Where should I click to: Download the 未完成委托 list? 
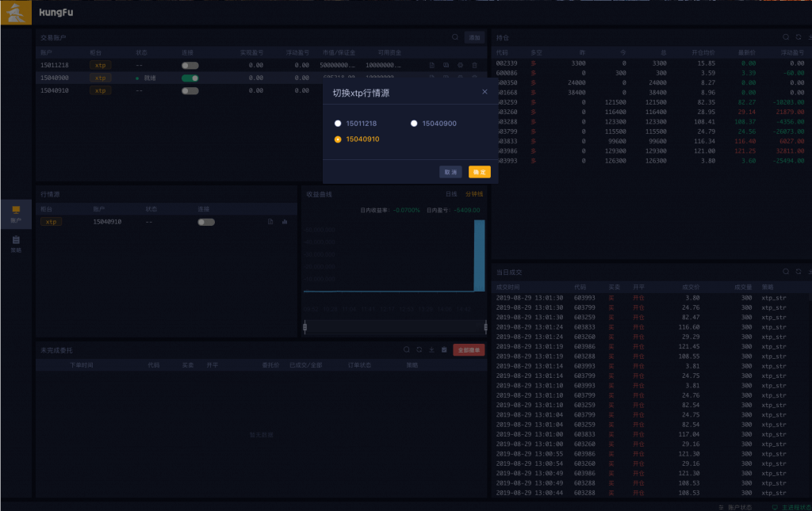431,349
